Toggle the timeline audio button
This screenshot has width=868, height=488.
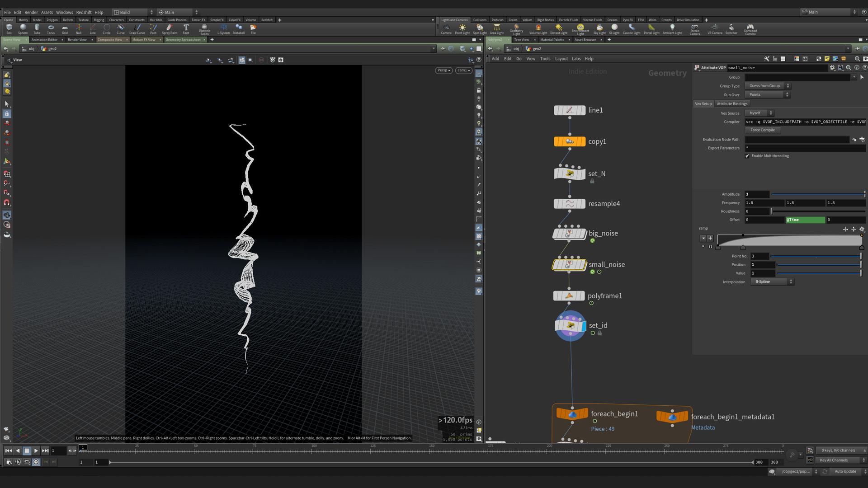coord(18,462)
